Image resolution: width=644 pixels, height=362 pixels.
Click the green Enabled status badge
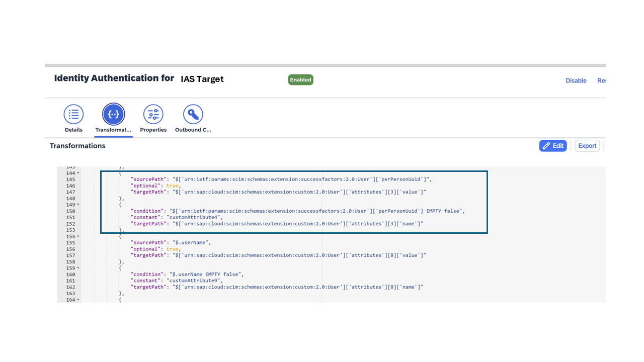click(x=300, y=79)
